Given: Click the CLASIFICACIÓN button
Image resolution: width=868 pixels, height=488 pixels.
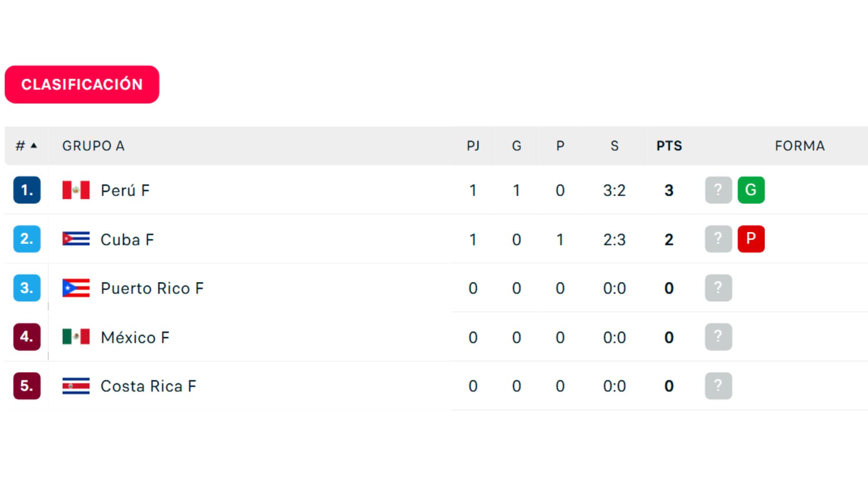Looking at the screenshot, I should (81, 84).
